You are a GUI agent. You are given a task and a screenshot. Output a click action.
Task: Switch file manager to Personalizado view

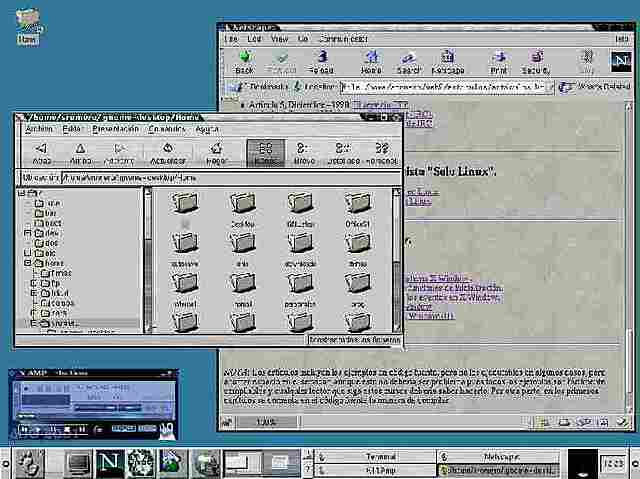382,153
